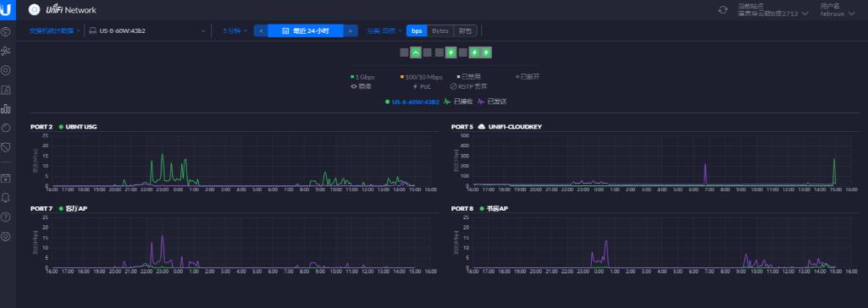Toggle the US-8-60W:43B2 device legend entry
The width and height of the screenshot is (868, 308).
click(412, 102)
